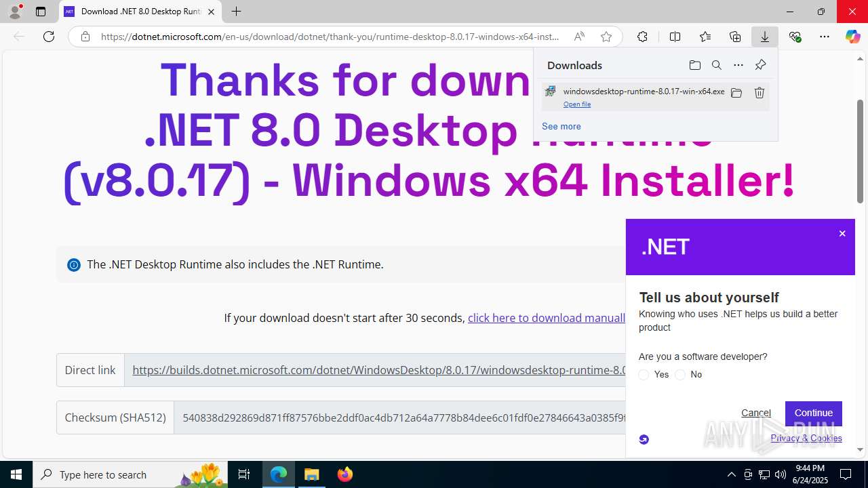Click See more in the Downloads panel

tap(561, 126)
